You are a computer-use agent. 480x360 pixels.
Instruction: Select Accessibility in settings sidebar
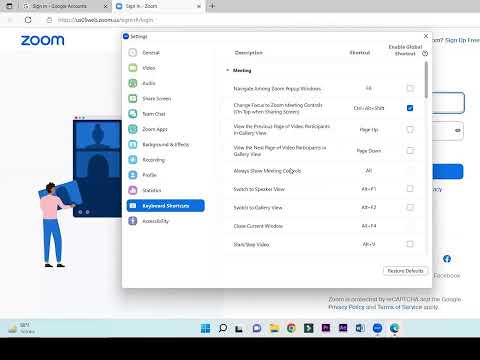tap(166, 221)
